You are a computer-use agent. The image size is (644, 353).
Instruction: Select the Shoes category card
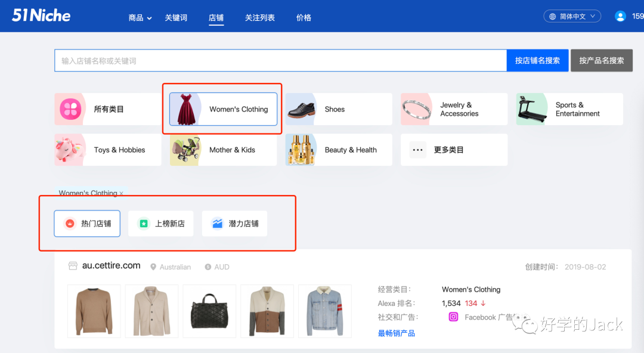tap(339, 109)
